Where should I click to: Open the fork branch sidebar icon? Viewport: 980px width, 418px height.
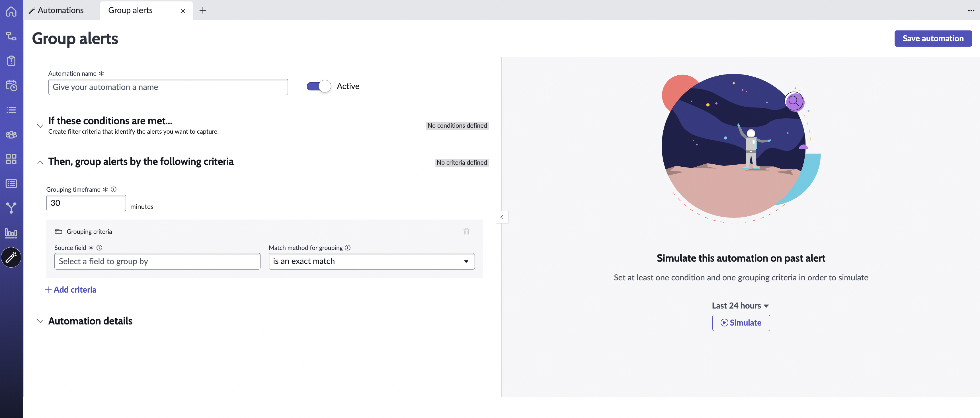click(11, 208)
